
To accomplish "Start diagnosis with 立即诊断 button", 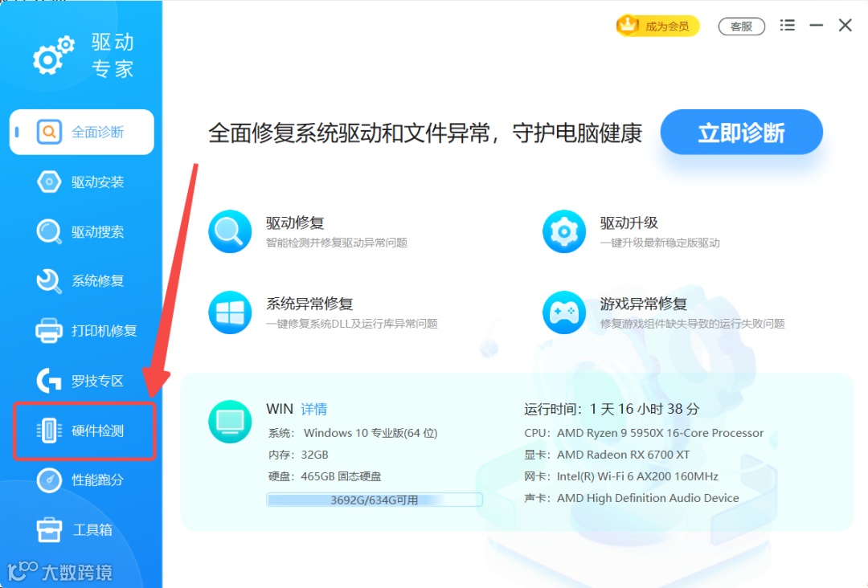I will pos(741,133).
